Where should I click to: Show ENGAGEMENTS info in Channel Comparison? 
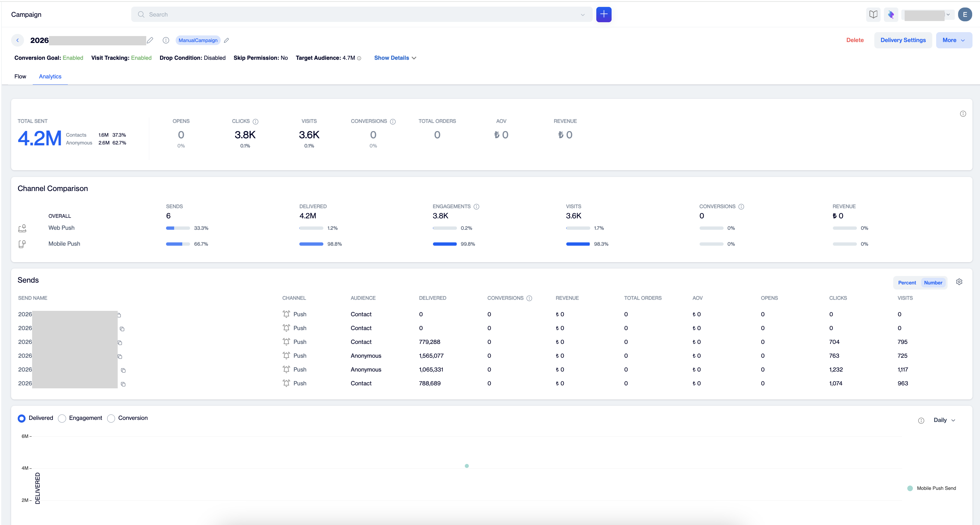[x=476, y=207]
